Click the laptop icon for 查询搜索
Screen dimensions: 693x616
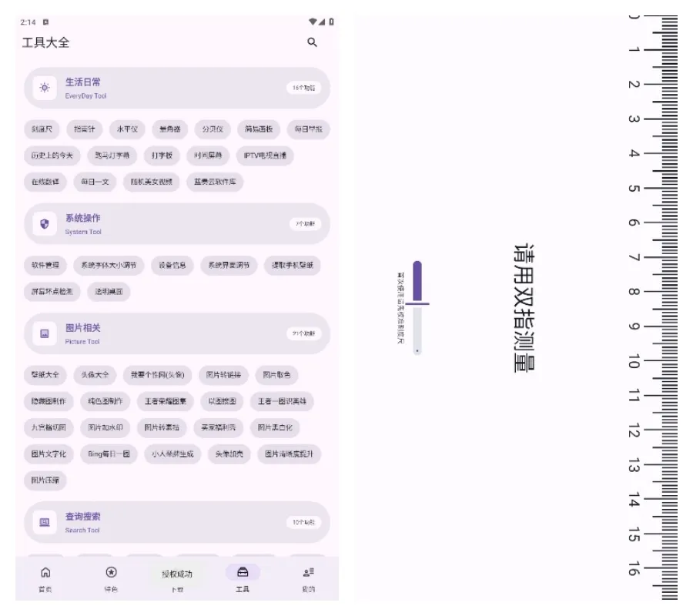(x=45, y=522)
